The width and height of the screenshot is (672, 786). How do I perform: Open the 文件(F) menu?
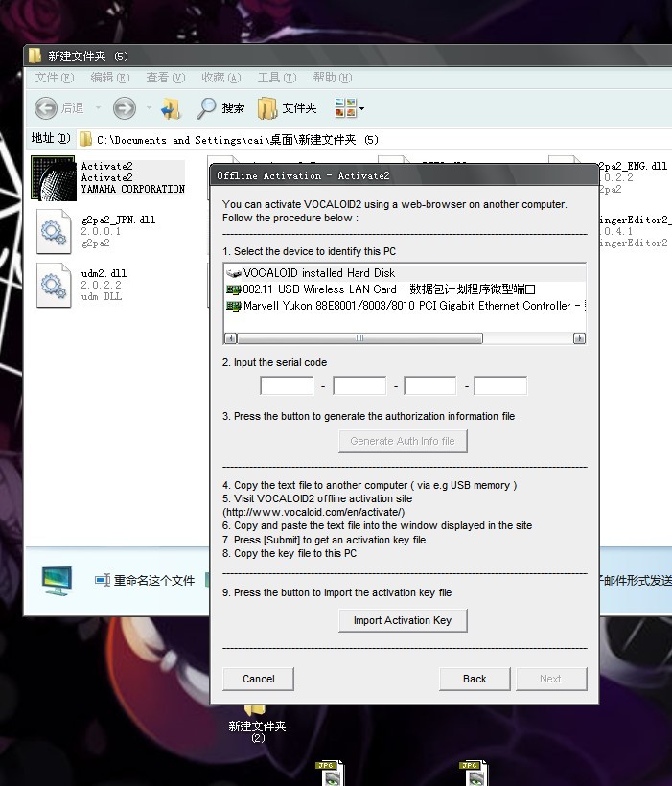click(55, 78)
